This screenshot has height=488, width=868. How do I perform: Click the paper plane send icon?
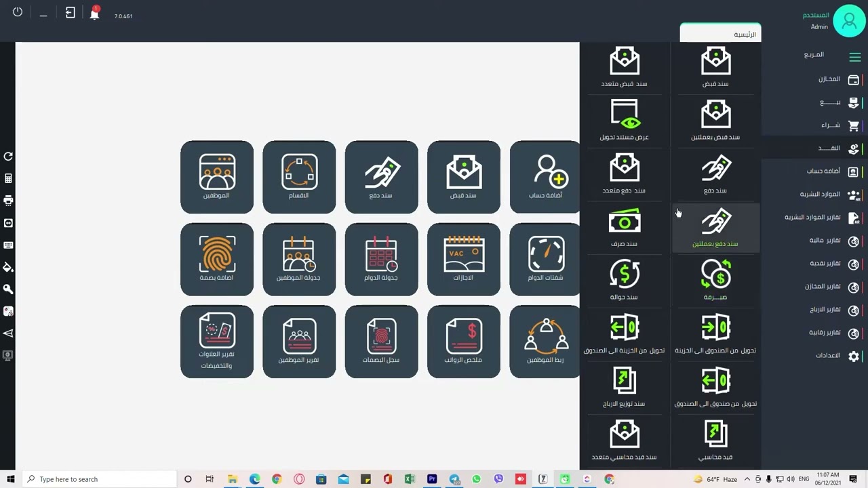tap(8, 333)
